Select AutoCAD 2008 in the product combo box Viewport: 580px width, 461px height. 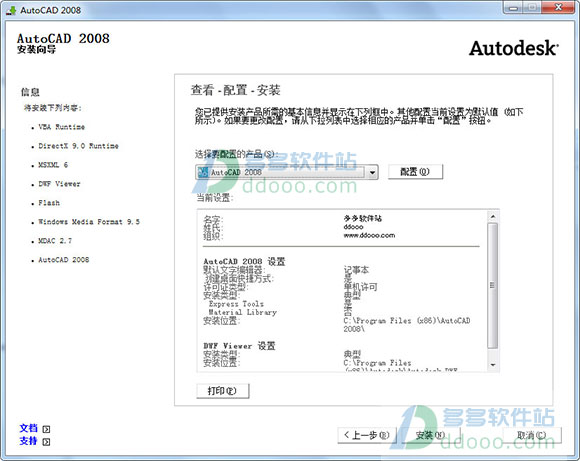pos(287,172)
